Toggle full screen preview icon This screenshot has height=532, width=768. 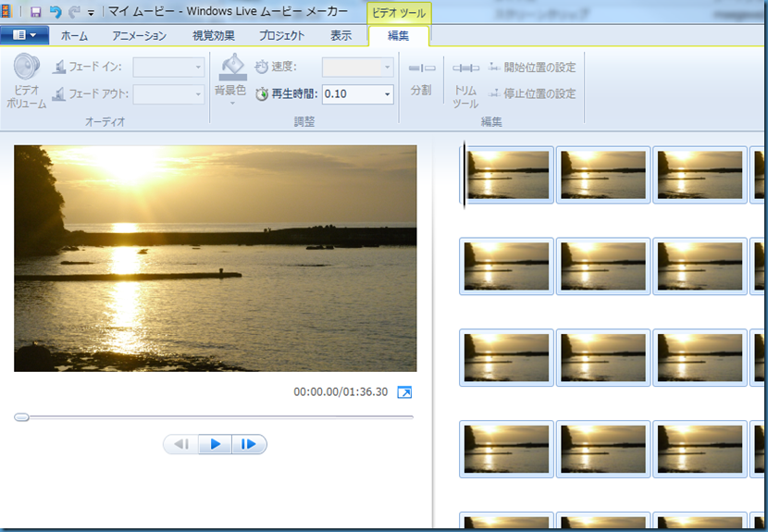tap(404, 392)
